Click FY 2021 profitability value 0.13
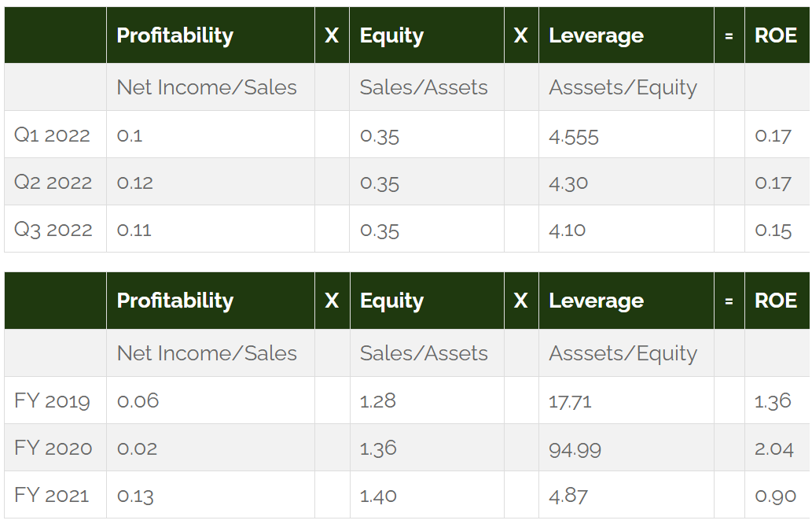This screenshot has width=812, height=524. (x=135, y=496)
